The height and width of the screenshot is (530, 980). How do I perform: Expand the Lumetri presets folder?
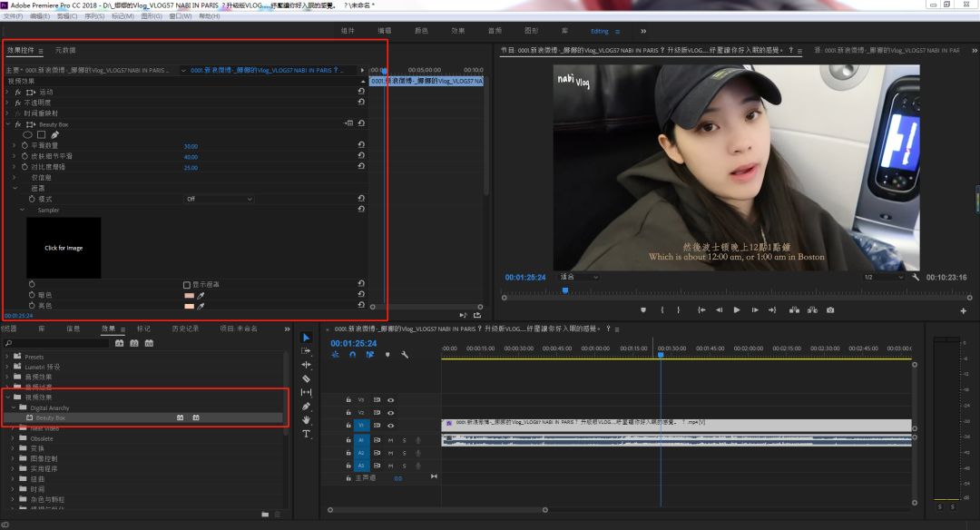[7, 367]
